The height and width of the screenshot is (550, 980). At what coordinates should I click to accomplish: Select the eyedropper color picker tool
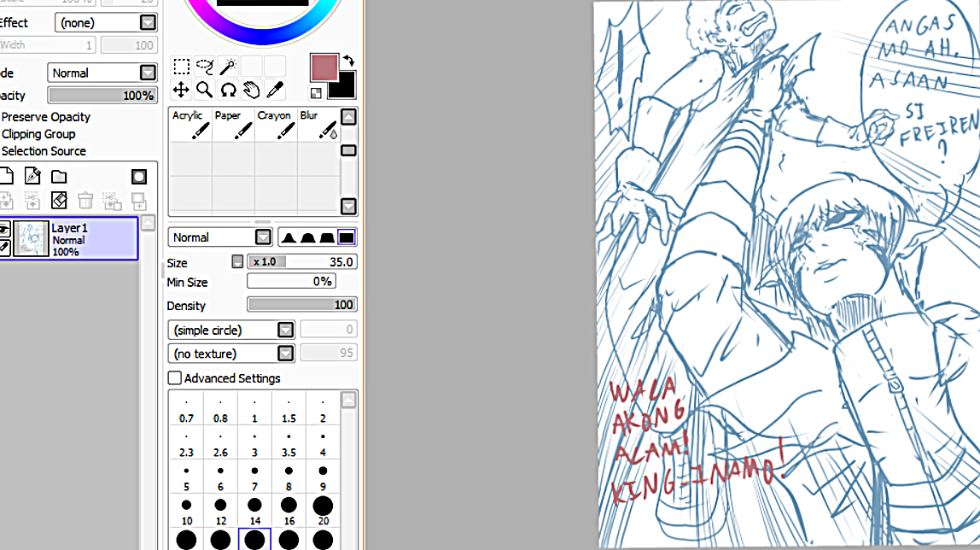[275, 90]
